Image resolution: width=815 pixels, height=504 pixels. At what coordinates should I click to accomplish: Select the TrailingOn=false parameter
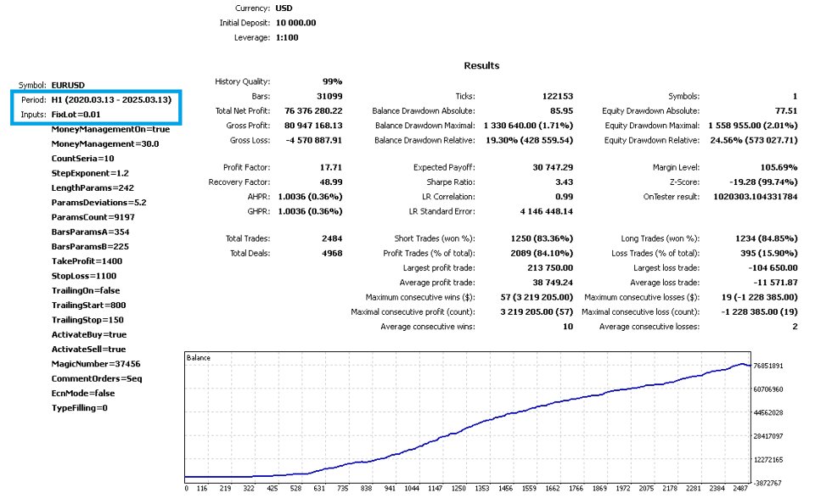(86, 290)
